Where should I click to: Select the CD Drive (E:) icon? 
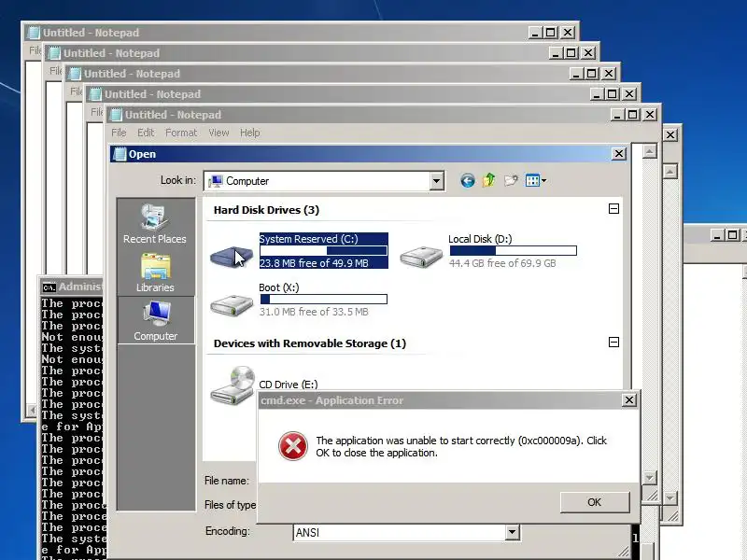(x=233, y=385)
